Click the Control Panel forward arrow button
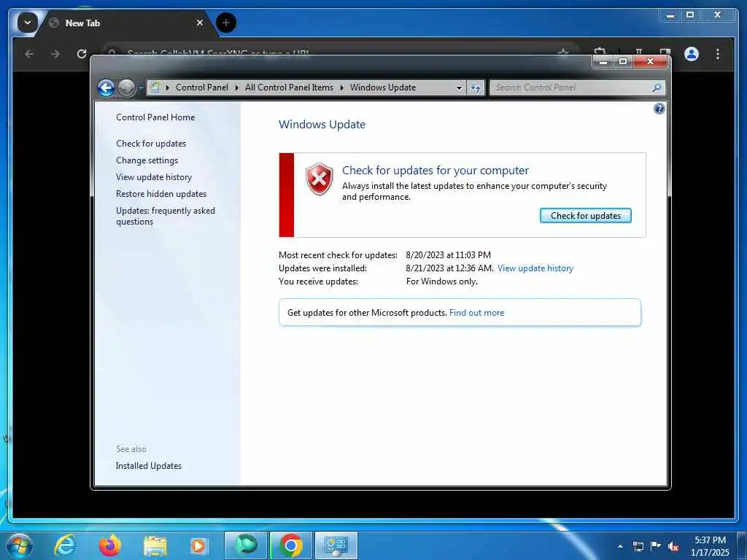The width and height of the screenshot is (747, 560). click(x=126, y=87)
